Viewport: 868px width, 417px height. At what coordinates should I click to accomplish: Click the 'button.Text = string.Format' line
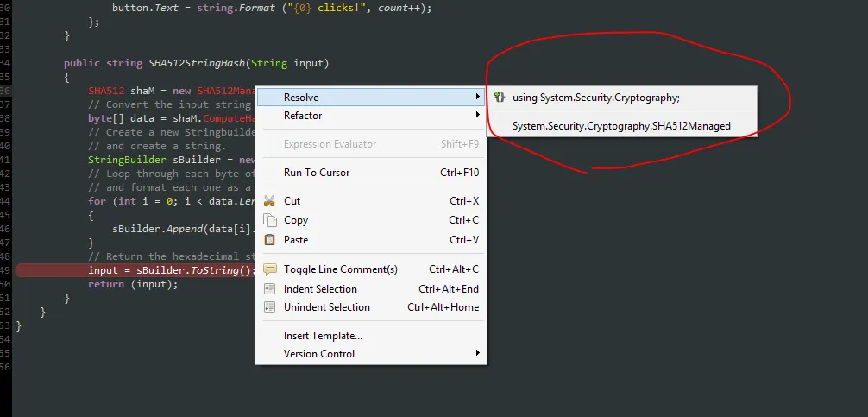coord(272,9)
